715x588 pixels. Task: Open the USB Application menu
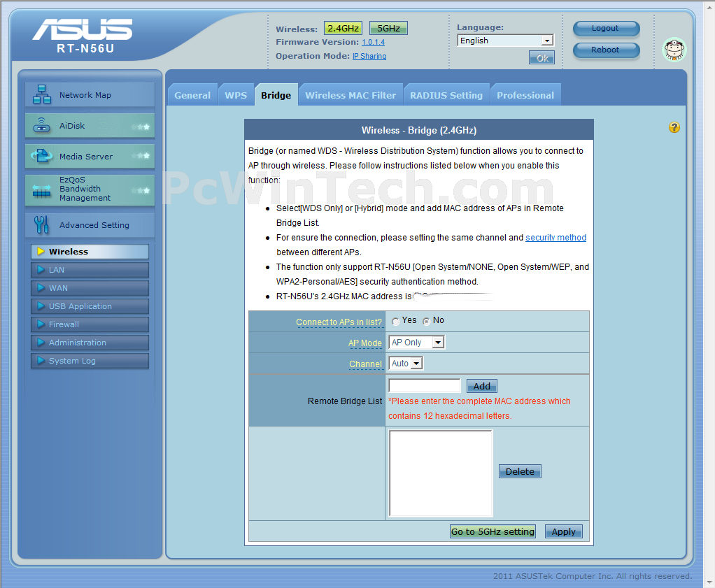coord(90,306)
